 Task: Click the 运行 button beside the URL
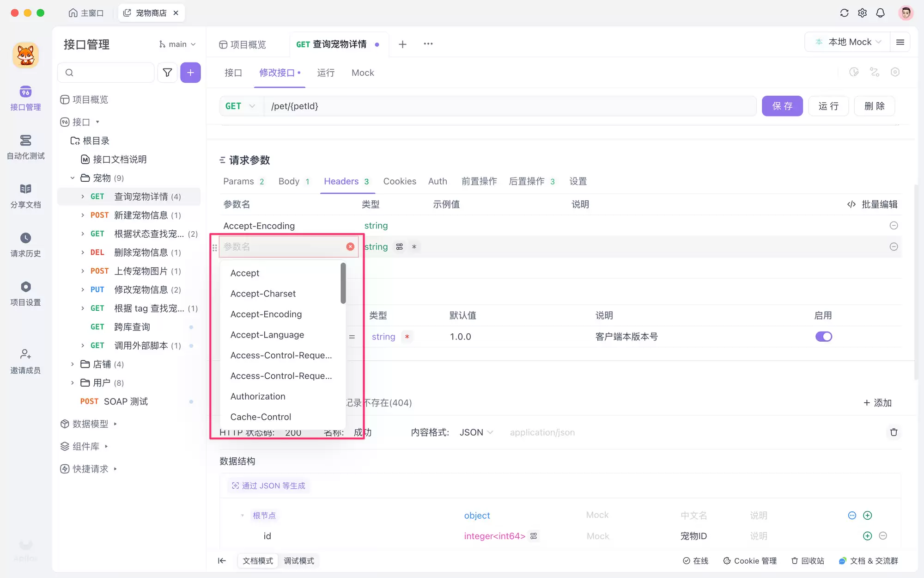click(828, 106)
